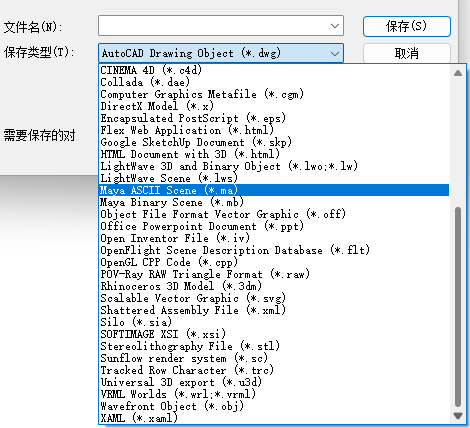Select XAML (*.xaml) format
470x428 pixels.
click(274, 418)
